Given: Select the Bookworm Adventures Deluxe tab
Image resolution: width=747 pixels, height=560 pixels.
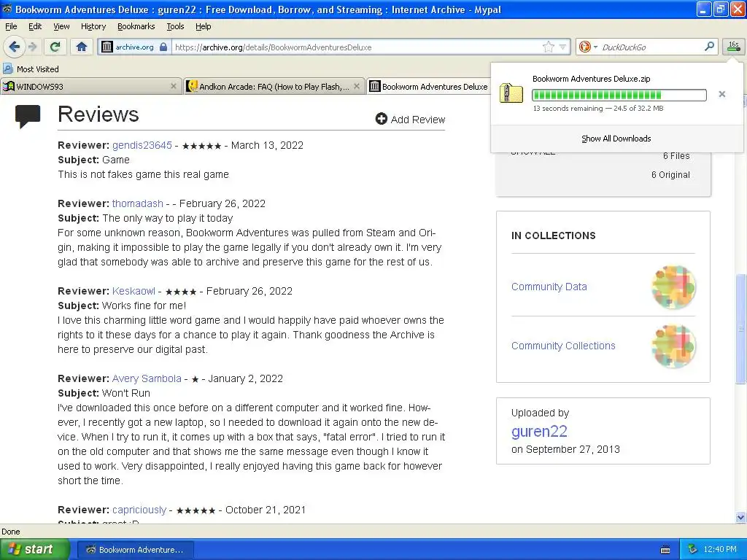Looking at the screenshot, I should (x=429, y=87).
